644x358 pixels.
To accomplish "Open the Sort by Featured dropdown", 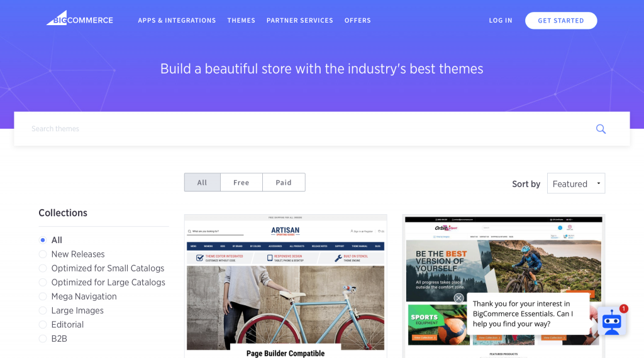I will coord(576,183).
